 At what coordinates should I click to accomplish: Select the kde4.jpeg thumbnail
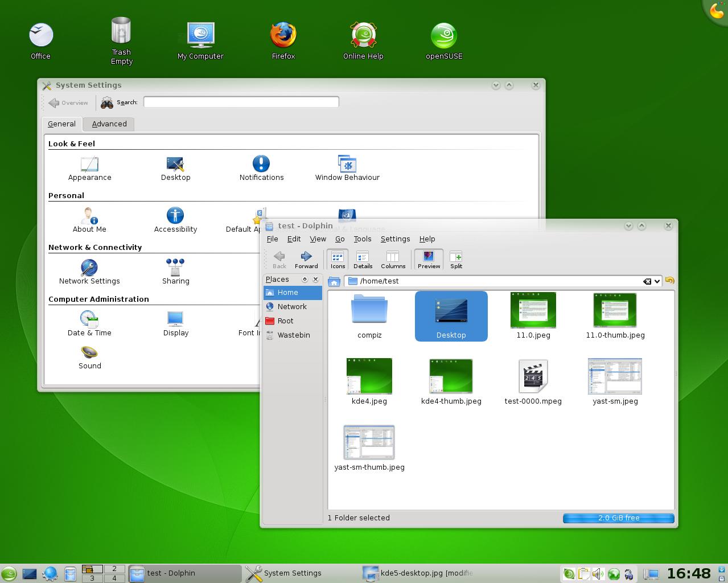pos(369,376)
